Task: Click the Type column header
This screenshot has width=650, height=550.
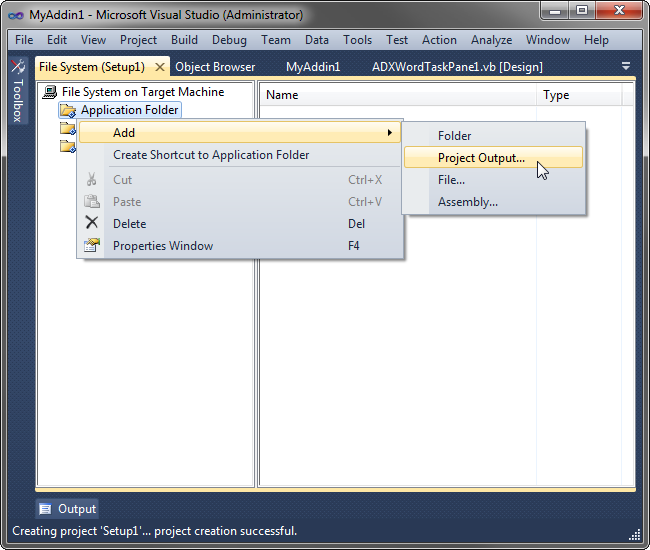Action: [579, 95]
